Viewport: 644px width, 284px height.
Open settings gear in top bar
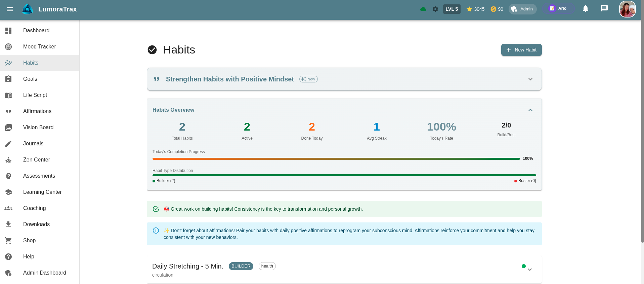(435, 9)
